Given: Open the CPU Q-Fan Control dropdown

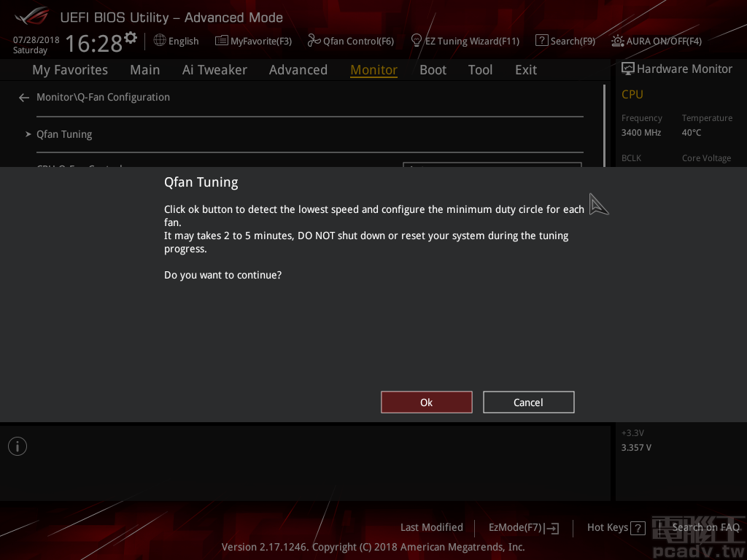Looking at the screenshot, I should pyautogui.click(x=492, y=166).
